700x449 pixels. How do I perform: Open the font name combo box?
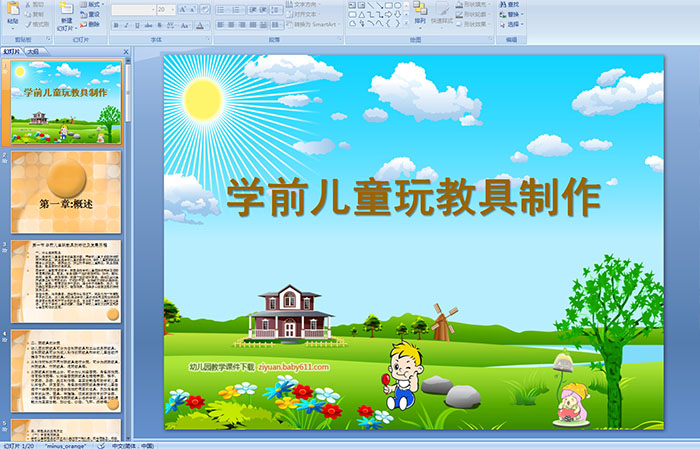(x=133, y=10)
